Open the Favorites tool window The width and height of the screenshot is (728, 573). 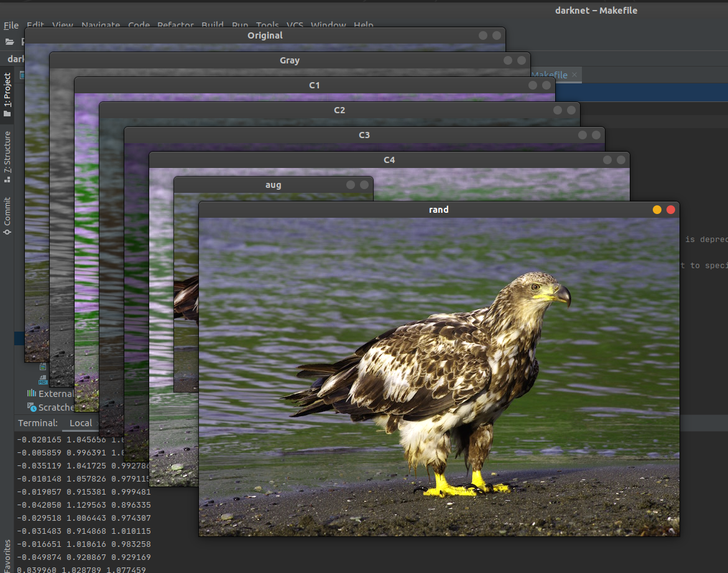point(7,556)
